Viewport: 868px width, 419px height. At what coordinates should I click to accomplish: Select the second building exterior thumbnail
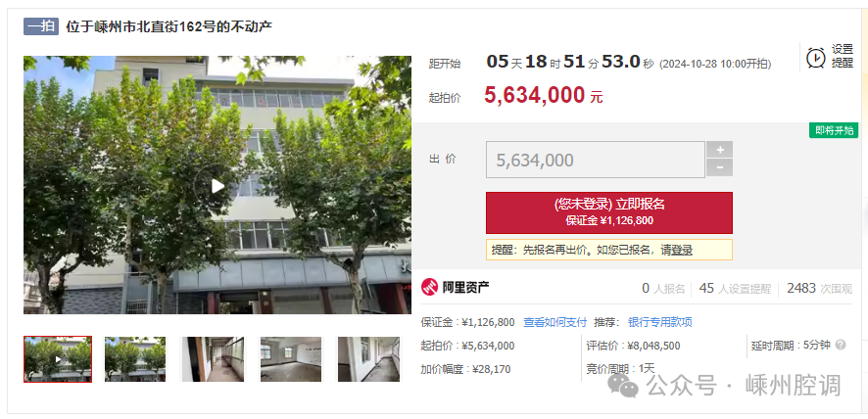click(x=135, y=358)
